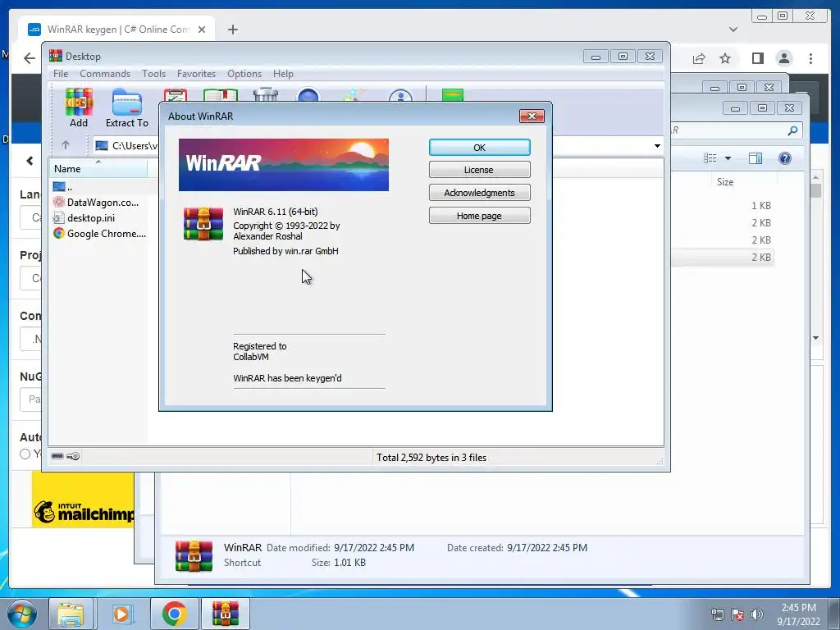
Task: Click the parent folder '..' entry
Action: (x=62, y=187)
